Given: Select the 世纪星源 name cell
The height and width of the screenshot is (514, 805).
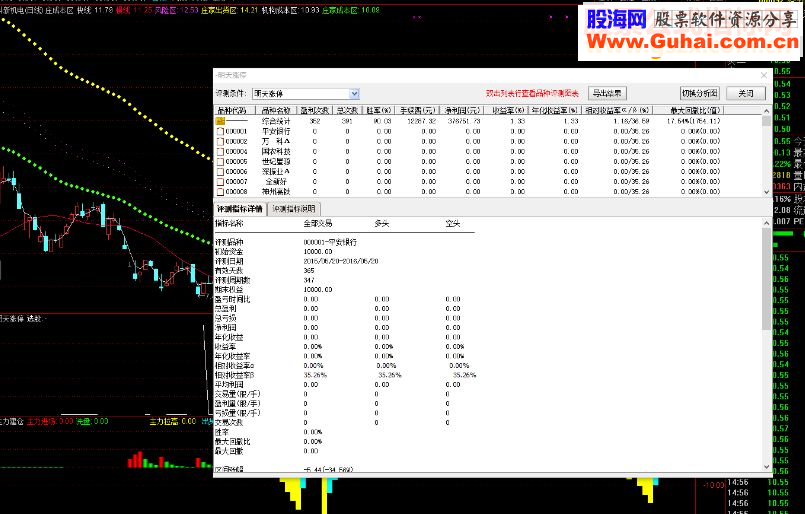Looking at the screenshot, I should coord(276,161).
